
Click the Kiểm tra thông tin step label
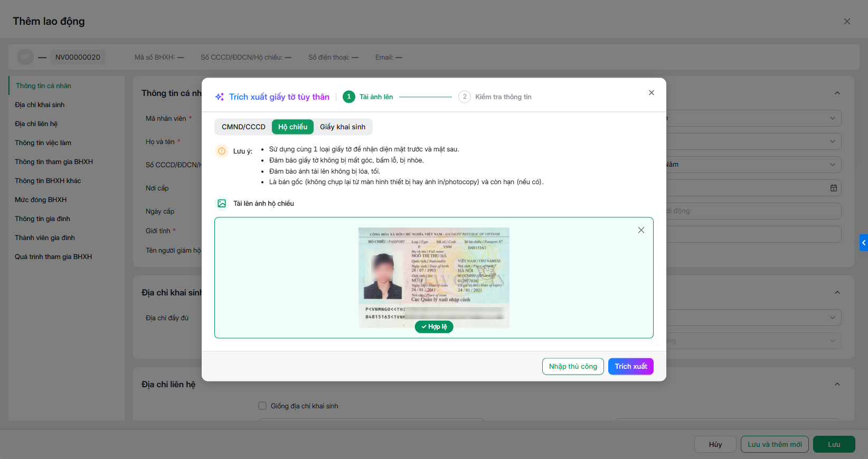(x=503, y=97)
